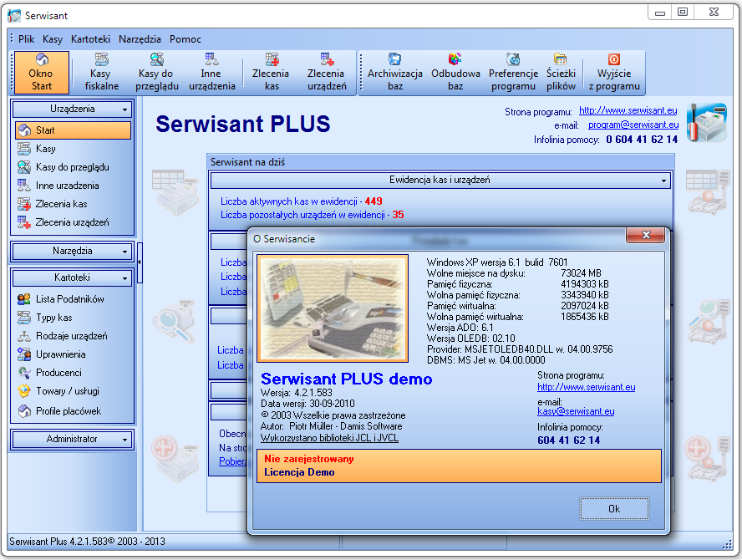
Task: Open Preferencje programu toolbar icon
Action: 513,73
